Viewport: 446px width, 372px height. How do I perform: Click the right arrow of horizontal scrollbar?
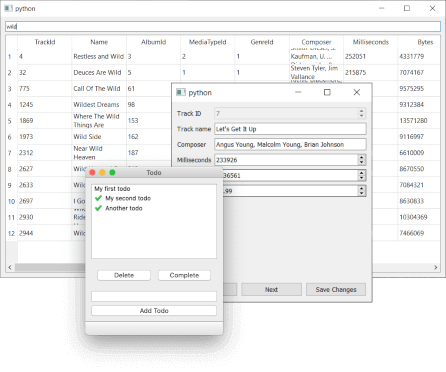tap(436, 267)
